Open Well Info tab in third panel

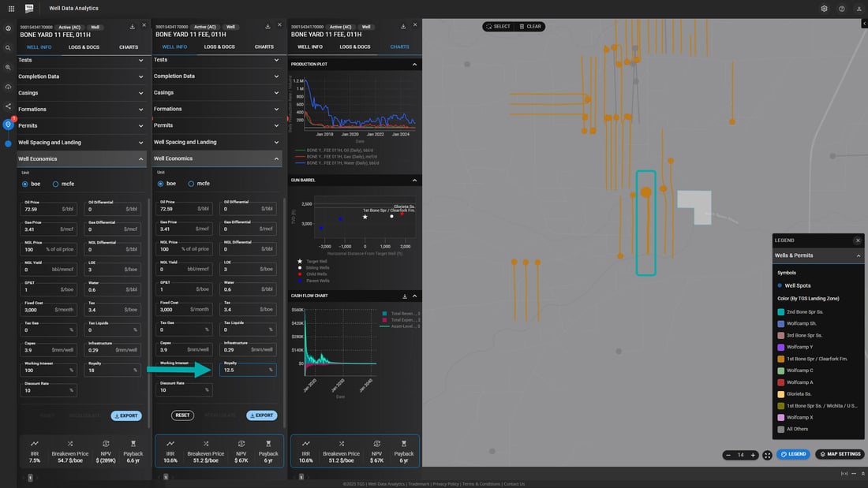(x=310, y=47)
